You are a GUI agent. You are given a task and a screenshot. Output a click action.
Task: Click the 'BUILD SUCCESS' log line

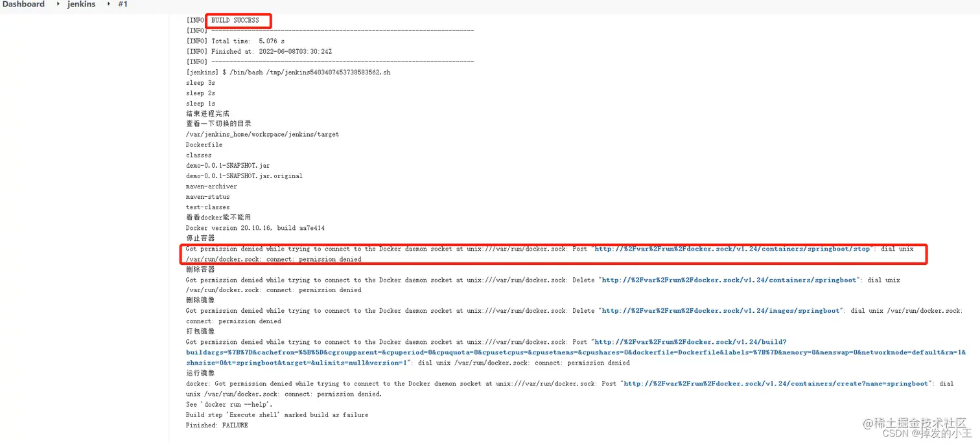click(235, 20)
